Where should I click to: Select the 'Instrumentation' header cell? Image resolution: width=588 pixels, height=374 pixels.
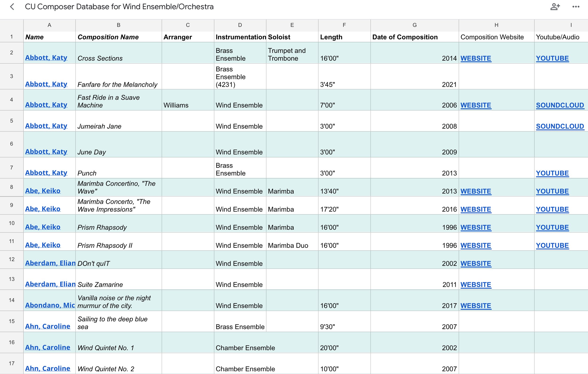click(240, 37)
